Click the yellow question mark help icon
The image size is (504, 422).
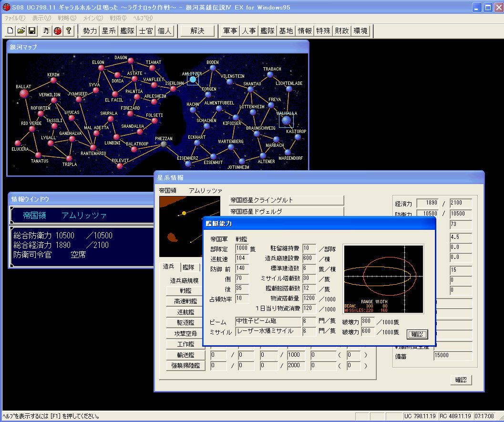69,31
